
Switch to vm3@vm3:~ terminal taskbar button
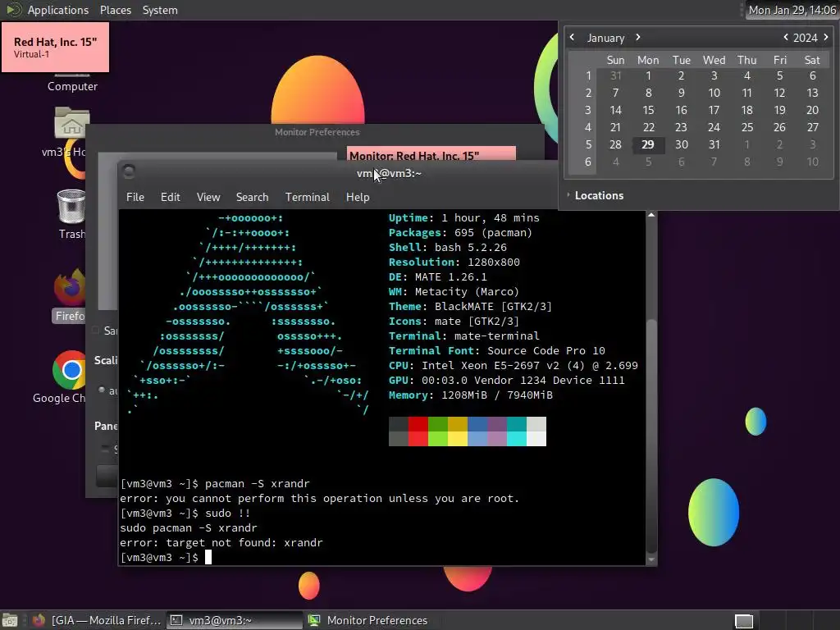(x=234, y=620)
